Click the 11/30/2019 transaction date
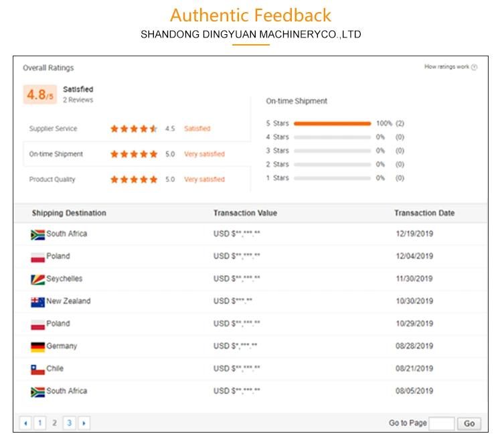This screenshot has height=448, width=502. [414, 279]
